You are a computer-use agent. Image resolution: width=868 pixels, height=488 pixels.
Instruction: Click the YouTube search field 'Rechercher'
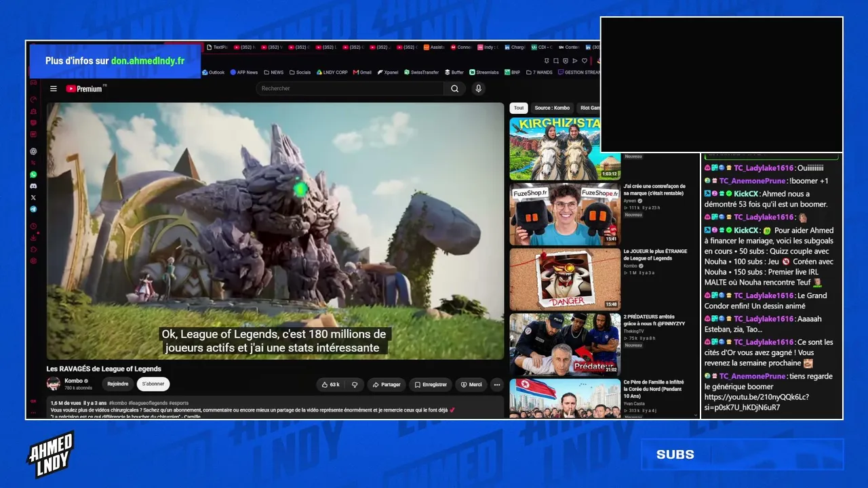tap(350, 89)
